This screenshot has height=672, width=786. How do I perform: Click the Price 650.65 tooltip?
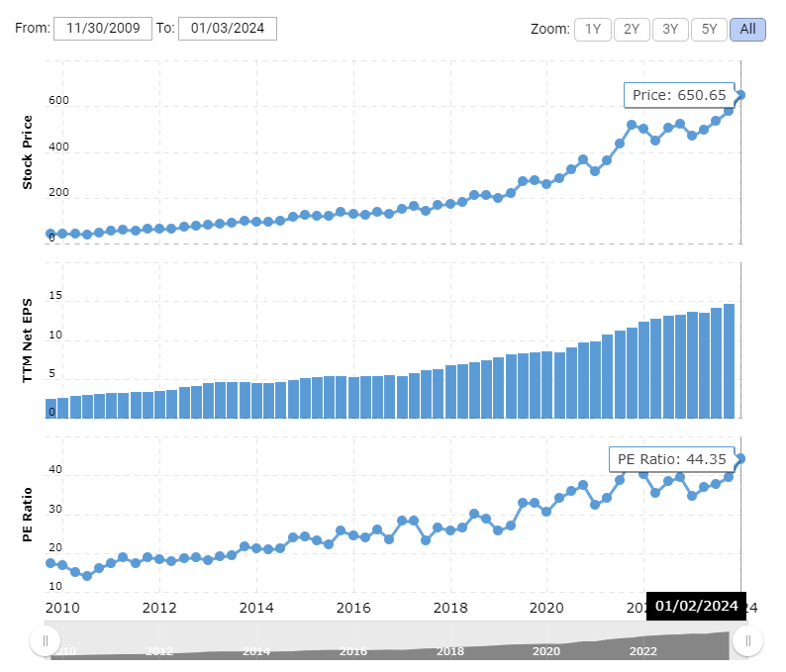tap(679, 95)
